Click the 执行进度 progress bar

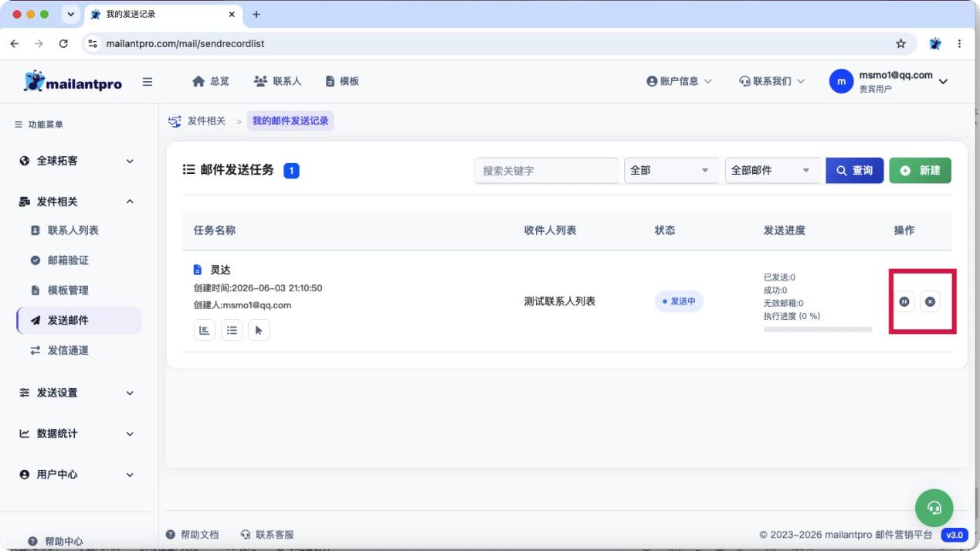(x=818, y=329)
